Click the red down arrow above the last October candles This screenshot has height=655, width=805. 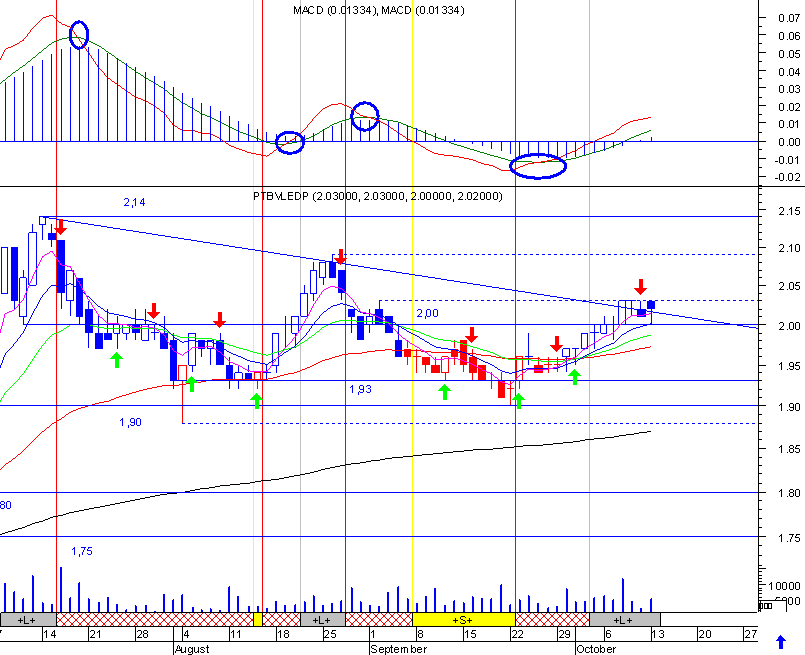pyautogui.click(x=640, y=286)
